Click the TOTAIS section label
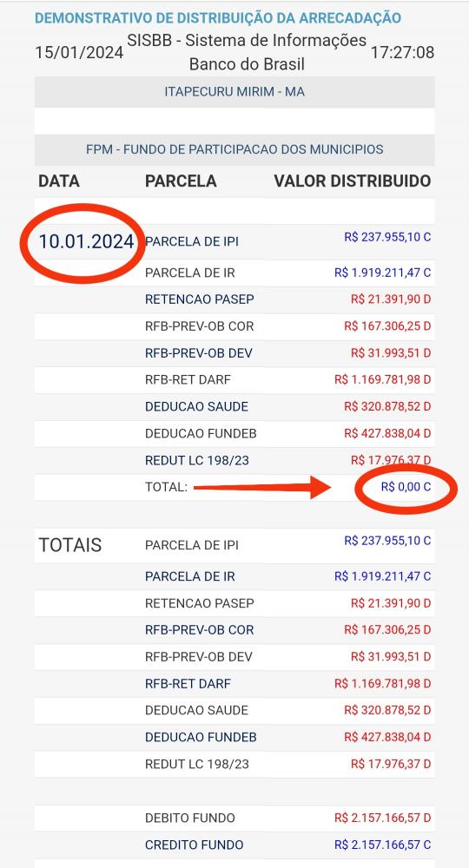This screenshot has height=868, width=469. 70,545
